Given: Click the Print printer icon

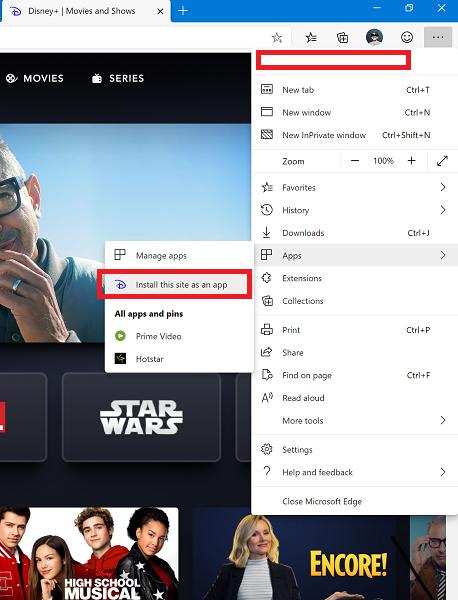Looking at the screenshot, I should 267,329.
